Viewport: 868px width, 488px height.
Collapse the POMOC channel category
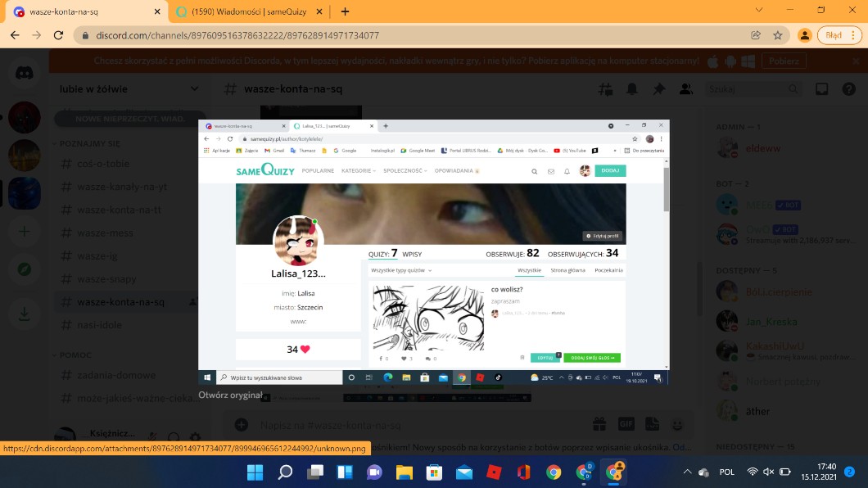[79, 355]
